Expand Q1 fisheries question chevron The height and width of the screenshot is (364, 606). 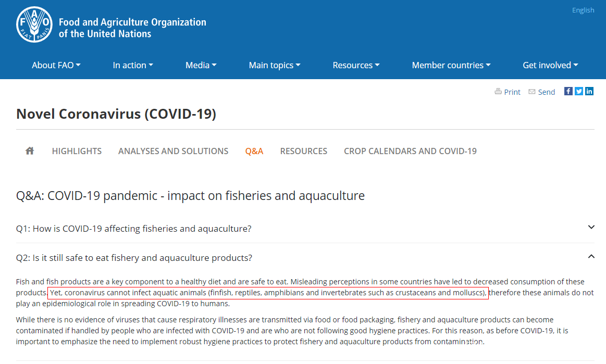[591, 227]
